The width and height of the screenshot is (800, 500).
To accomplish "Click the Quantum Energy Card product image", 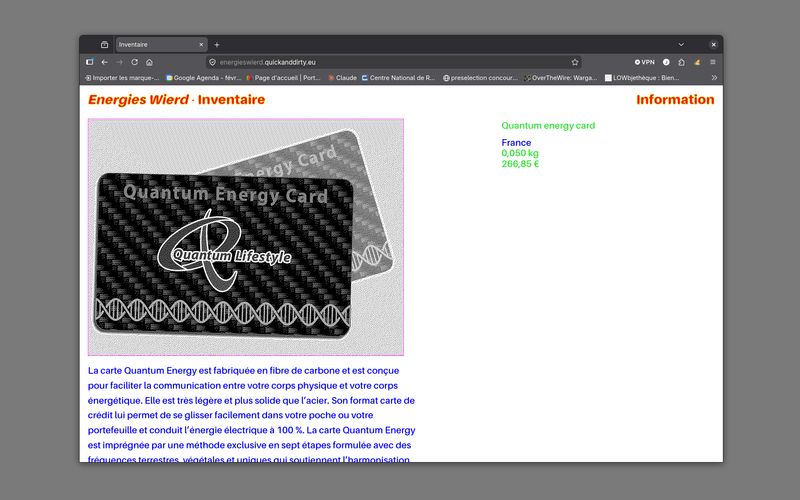I will pyautogui.click(x=246, y=238).
